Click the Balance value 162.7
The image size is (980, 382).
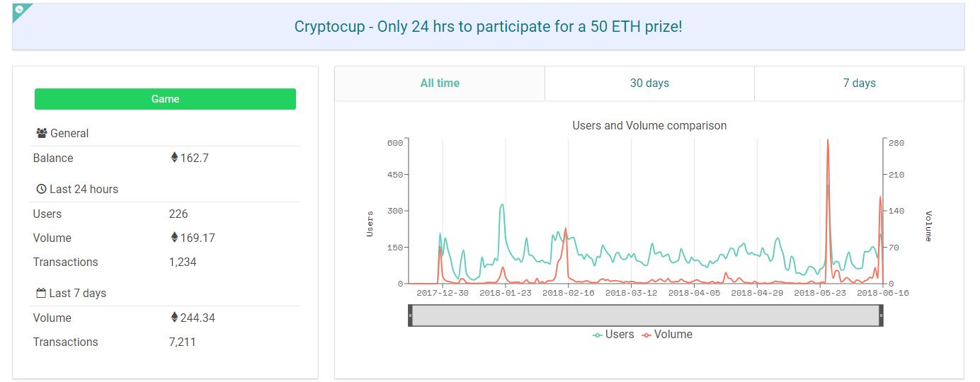pyautogui.click(x=194, y=158)
